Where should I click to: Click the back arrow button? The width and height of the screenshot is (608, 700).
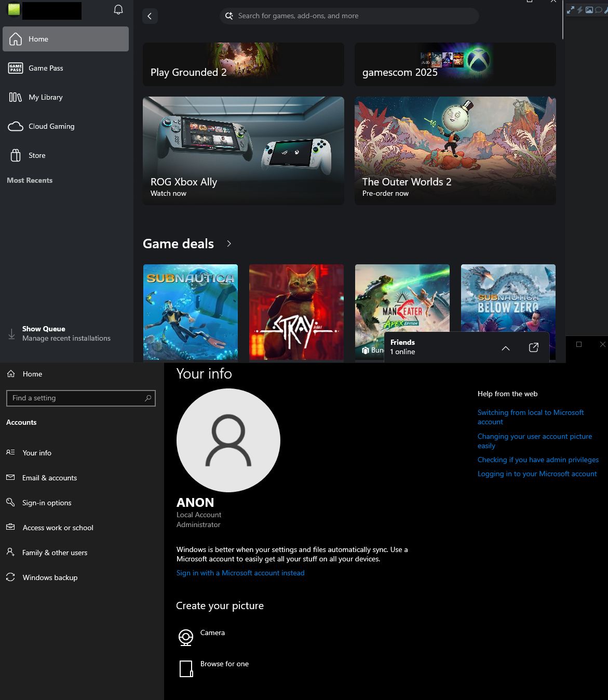pyautogui.click(x=150, y=16)
